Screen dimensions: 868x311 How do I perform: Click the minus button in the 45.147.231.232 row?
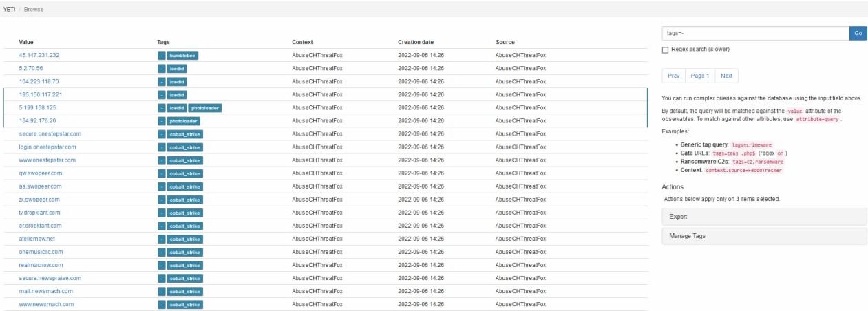[x=162, y=55]
